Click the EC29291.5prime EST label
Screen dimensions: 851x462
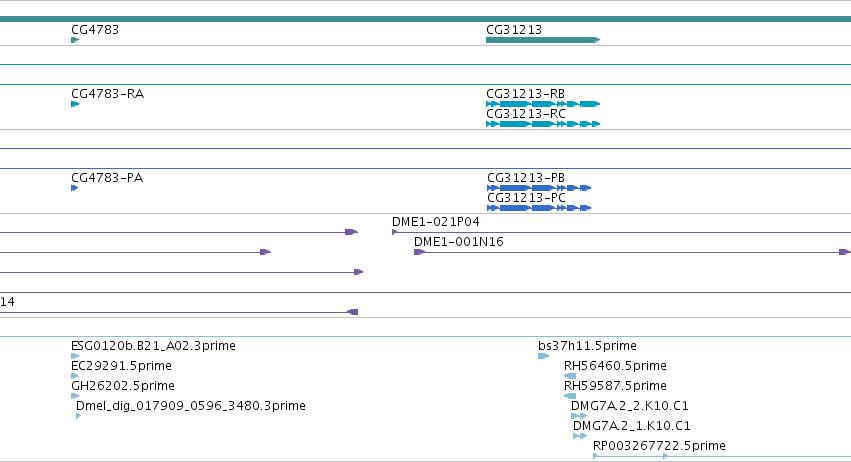[121, 366]
